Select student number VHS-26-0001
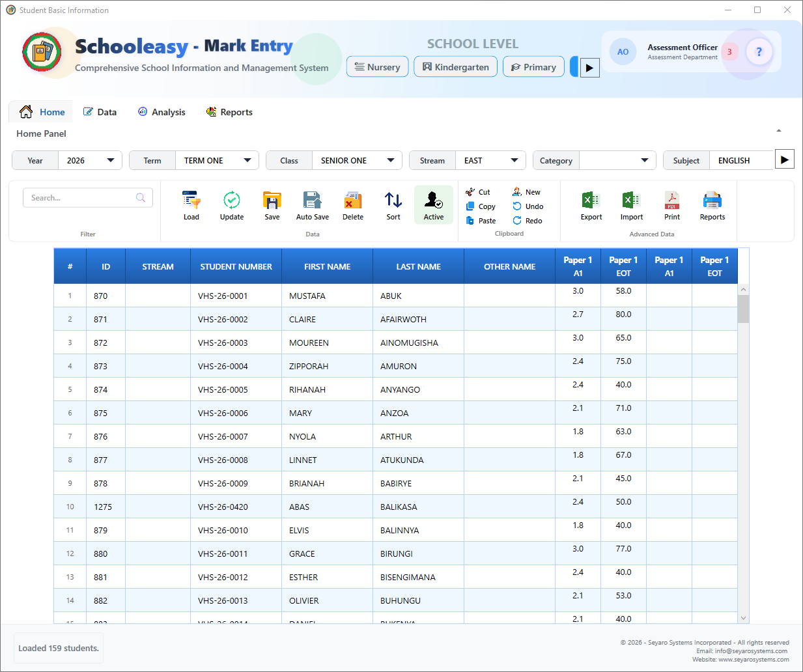803x672 pixels. [x=236, y=296]
